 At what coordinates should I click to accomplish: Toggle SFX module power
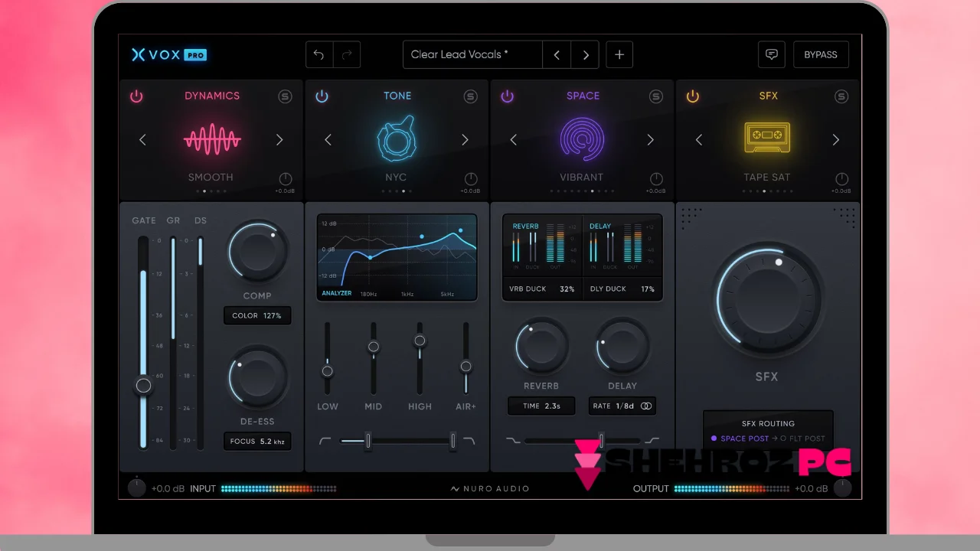(x=692, y=96)
